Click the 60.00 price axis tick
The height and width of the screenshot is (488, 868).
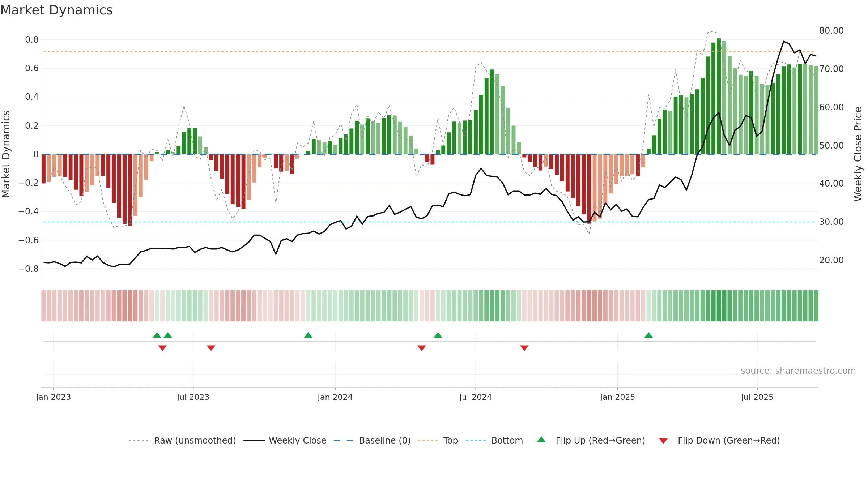[831, 107]
